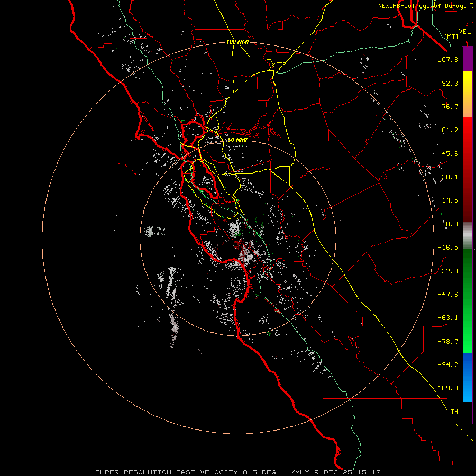
Task: Click the -94.2 velocity scale value
Action: pos(448,365)
